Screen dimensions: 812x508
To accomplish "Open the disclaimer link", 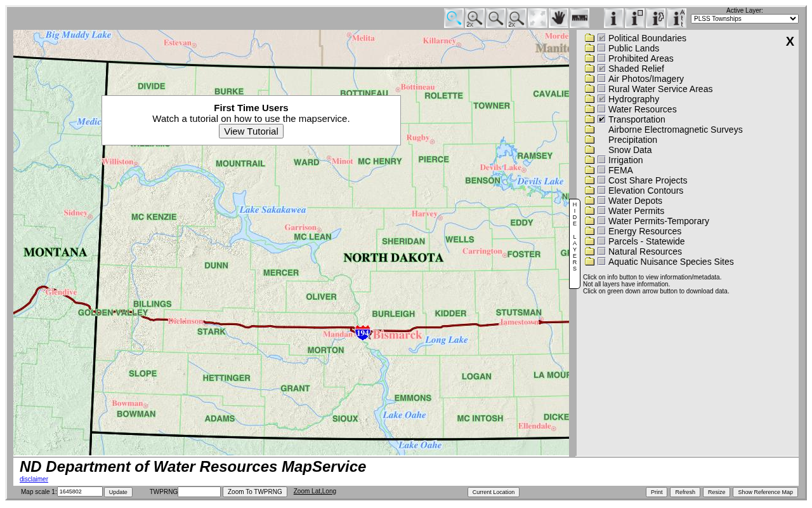I will (34, 479).
